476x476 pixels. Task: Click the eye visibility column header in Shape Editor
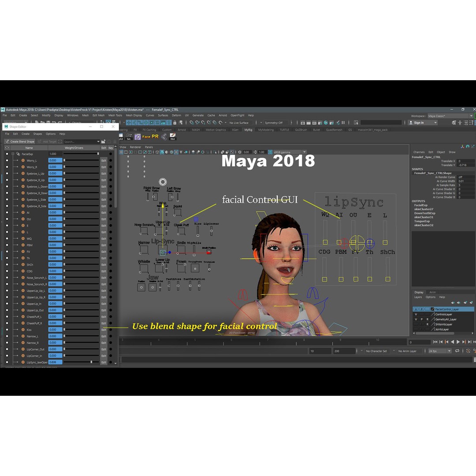(x=7, y=148)
